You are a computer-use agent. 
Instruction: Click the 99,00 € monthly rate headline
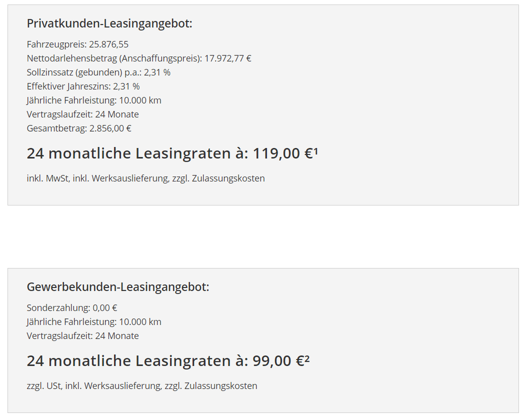(x=168, y=361)
